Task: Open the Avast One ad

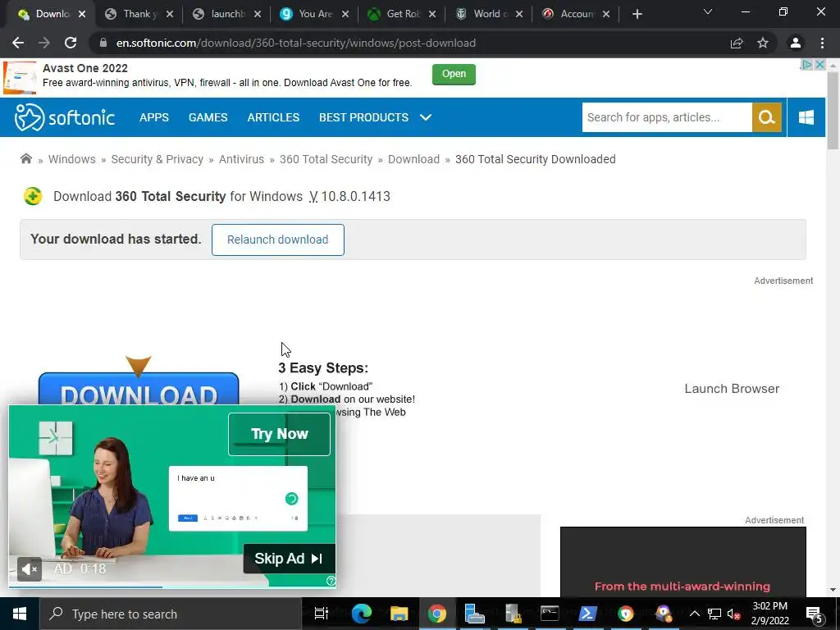Action: click(x=454, y=74)
